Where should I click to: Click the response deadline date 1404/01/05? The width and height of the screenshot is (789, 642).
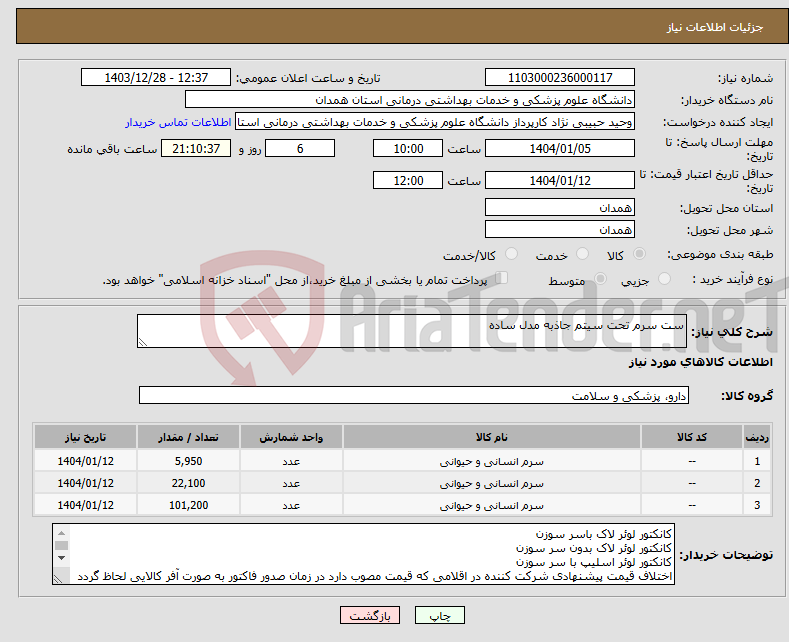(560, 148)
